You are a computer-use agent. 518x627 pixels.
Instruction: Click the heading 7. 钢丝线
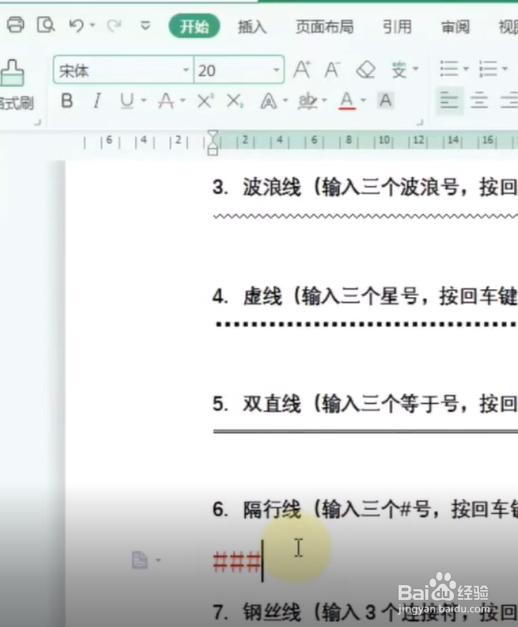256,612
